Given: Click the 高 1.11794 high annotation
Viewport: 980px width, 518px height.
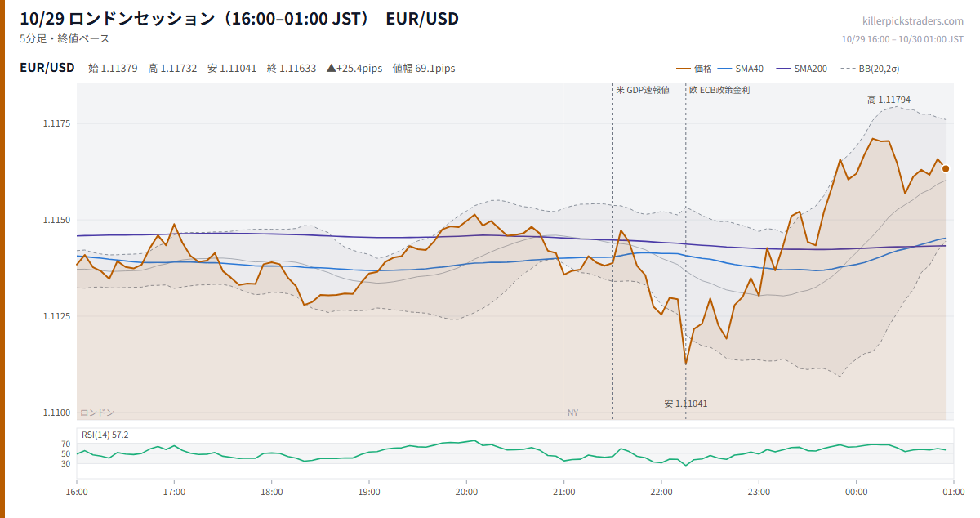Looking at the screenshot, I should pyautogui.click(x=889, y=100).
